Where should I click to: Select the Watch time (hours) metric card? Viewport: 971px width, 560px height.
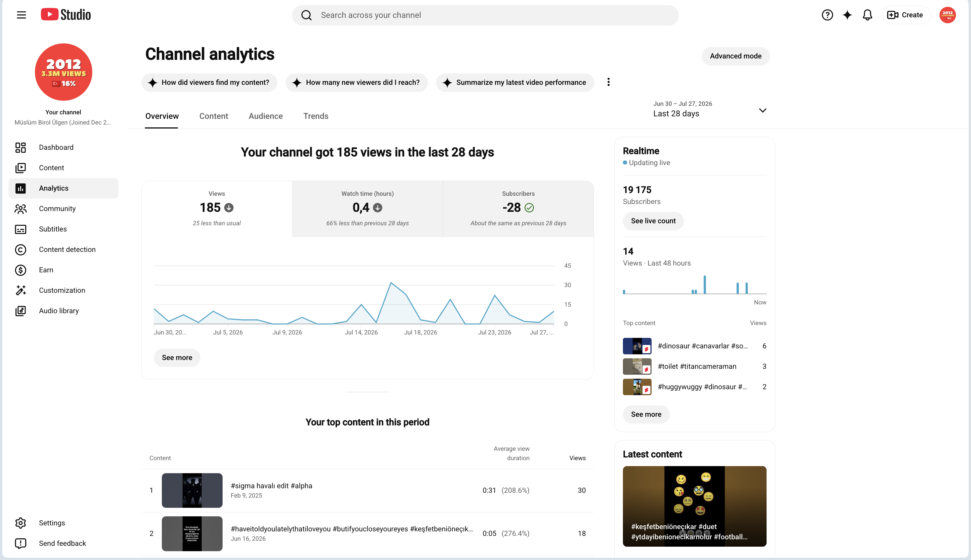tap(367, 209)
